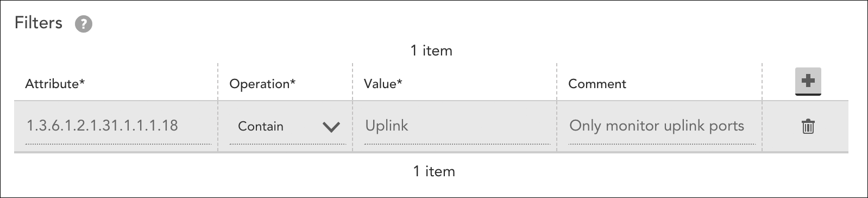Select the '1 item' count below the table

(x=434, y=171)
